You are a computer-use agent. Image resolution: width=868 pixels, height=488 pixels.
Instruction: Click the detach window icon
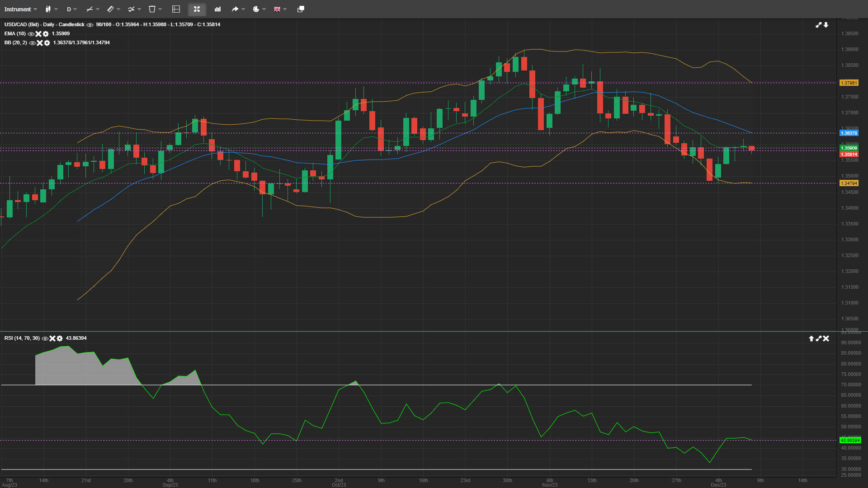tap(301, 9)
